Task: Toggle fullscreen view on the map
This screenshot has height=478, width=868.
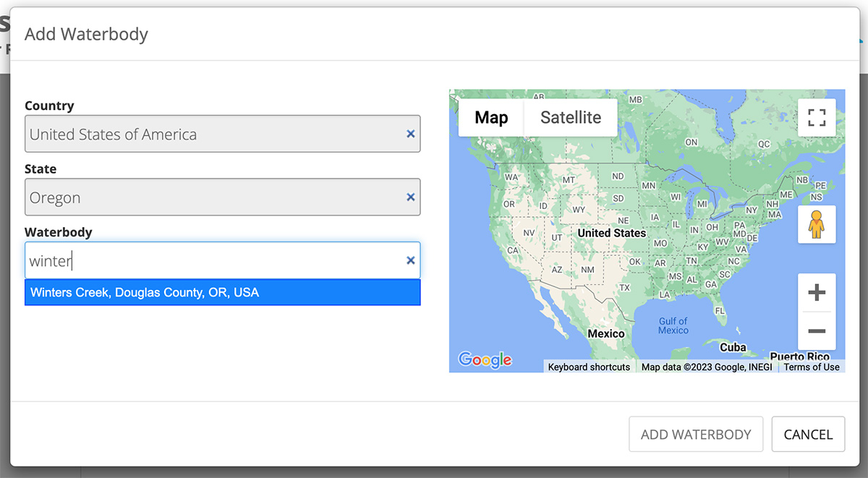Action: 817,118
